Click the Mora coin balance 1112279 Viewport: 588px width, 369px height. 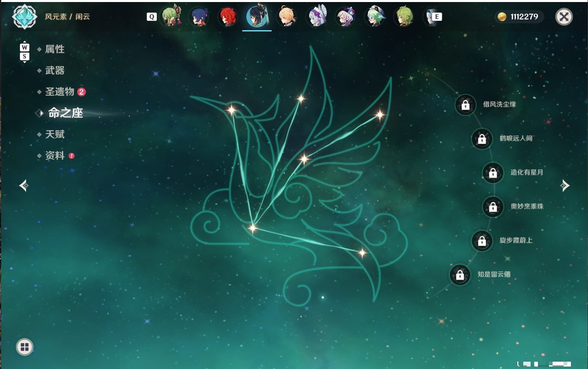(519, 17)
